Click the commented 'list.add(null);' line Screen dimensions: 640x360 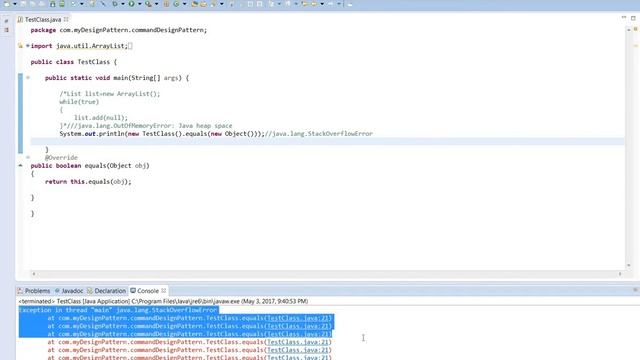[x=101, y=118]
